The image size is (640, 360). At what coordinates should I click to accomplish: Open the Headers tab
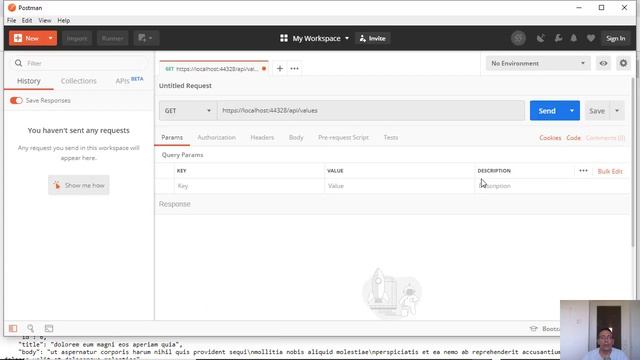click(262, 138)
